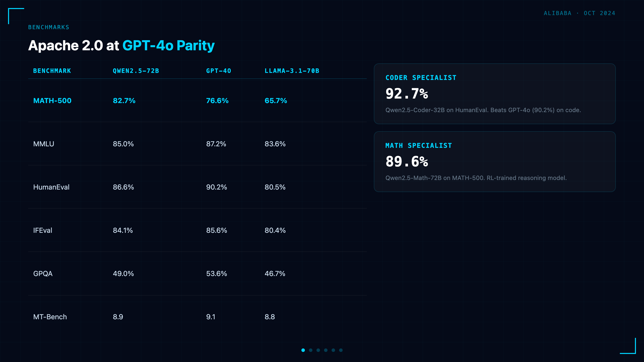Select the GPQA row label

tap(43, 274)
